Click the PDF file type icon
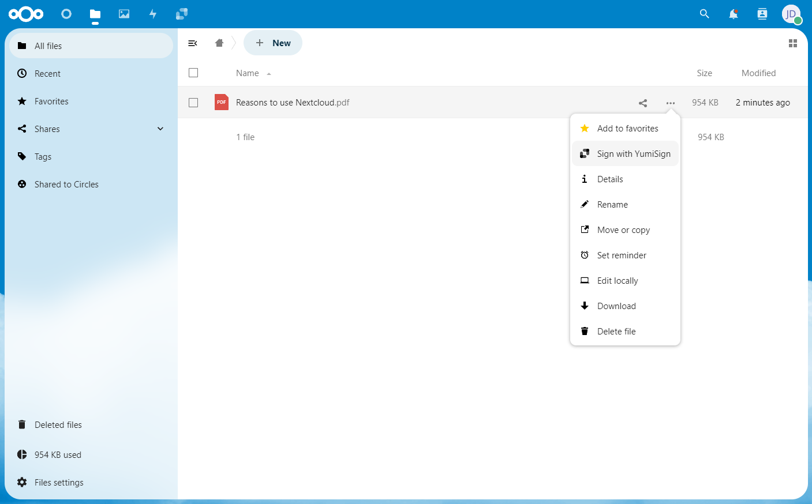This screenshot has width=812, height=504. click(x=222, y=102)
